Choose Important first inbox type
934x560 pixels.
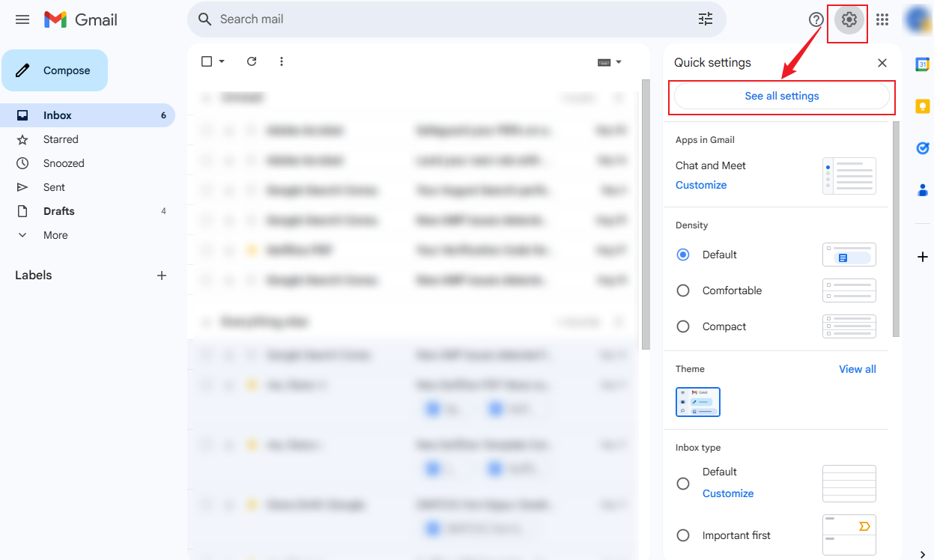pyautogui.click(x=683, y=535)
